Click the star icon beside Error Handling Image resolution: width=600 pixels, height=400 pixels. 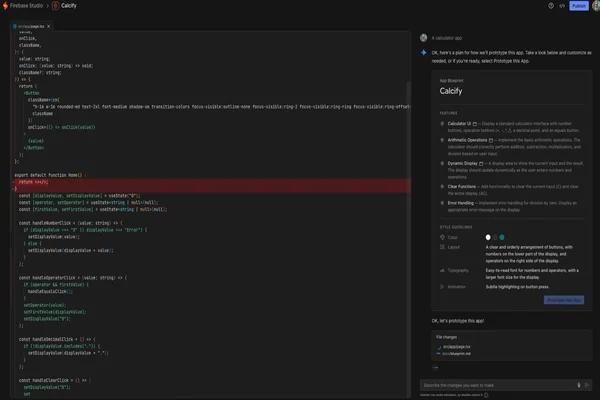coord(442,203)
